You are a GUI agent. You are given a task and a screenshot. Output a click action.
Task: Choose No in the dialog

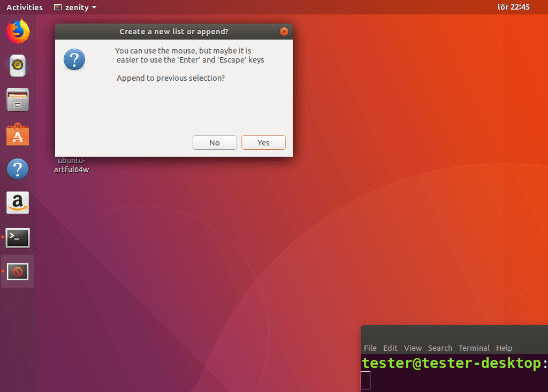(x=215, y=143)
